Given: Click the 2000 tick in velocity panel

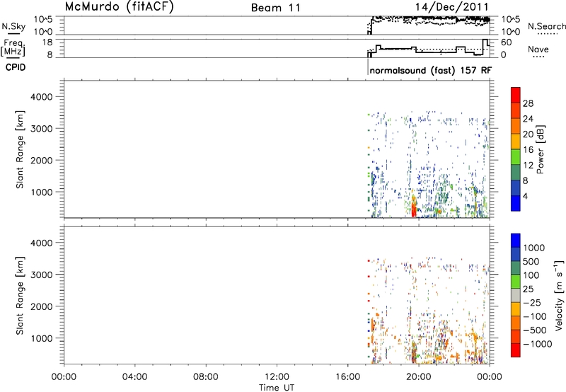Looking at the screenshot, I should coord(42,306).
